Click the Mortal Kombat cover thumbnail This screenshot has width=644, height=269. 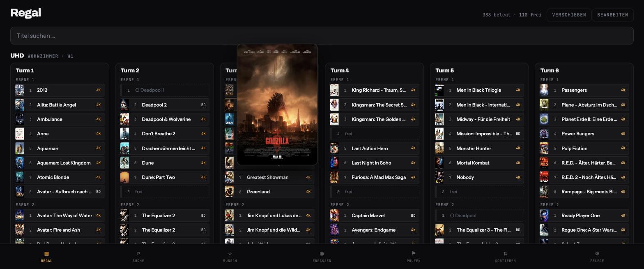tap(439, 163)
